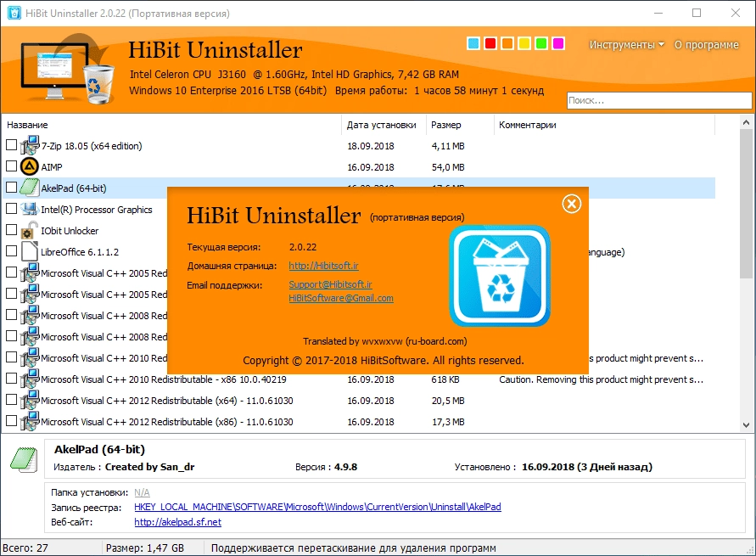756x556 pixels.
Task: Tick the checkbox for IObit Unlocker
Action: pos(11,229)
